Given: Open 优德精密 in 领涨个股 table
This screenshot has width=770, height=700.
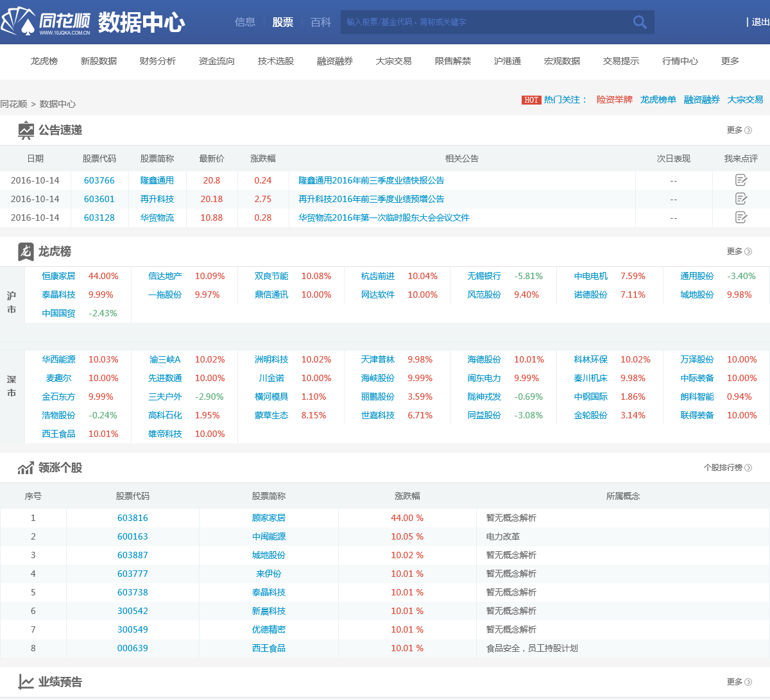Looking at the screenshot, I should point(269,629).
